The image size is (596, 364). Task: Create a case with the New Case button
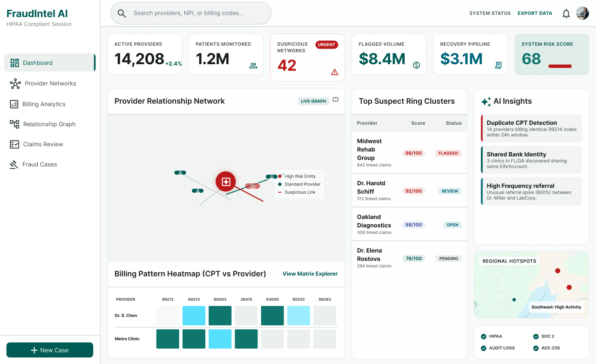coord(50,350)
